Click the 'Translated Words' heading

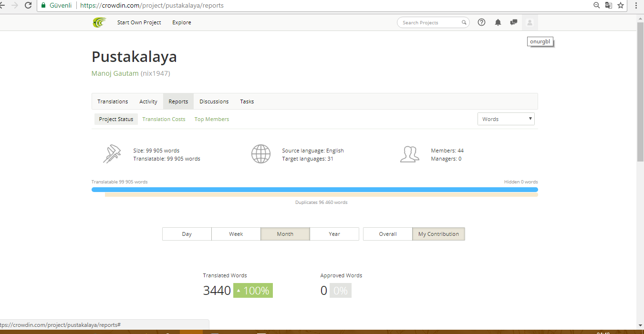225,275
